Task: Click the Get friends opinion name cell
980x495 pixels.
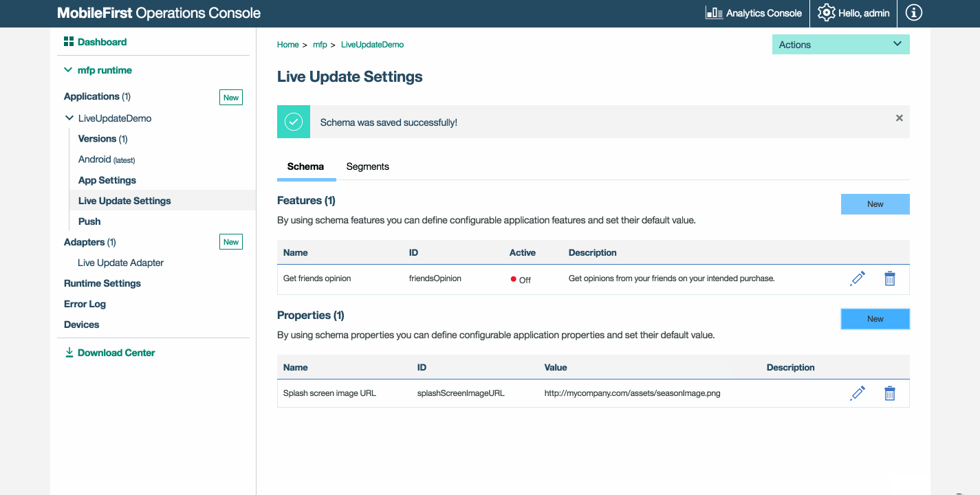Action: [x=317, y=278]
